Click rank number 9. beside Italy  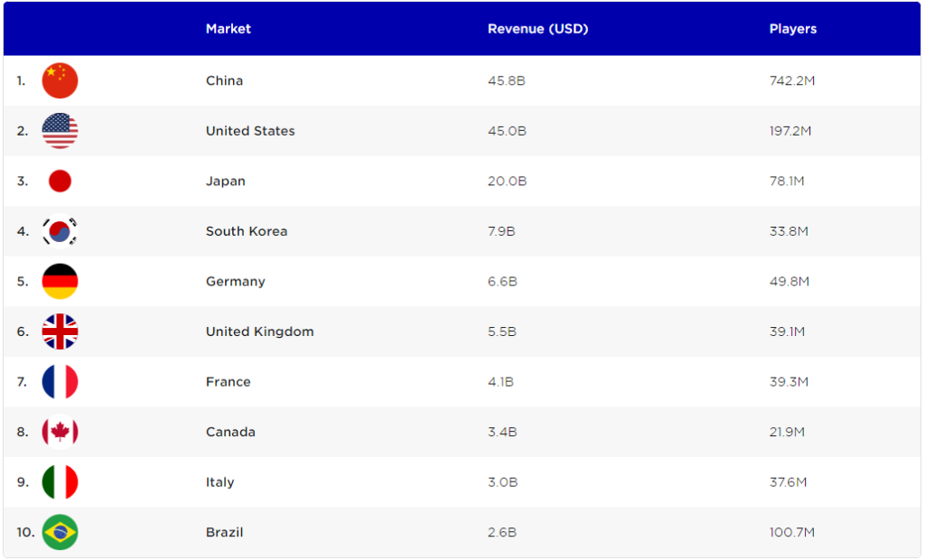coord(23,482)
